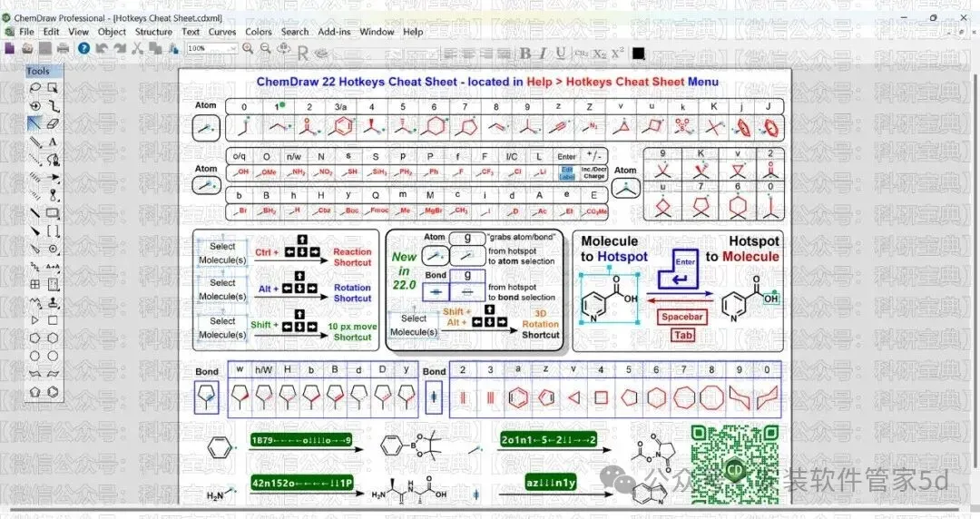The width and height of the screenshot is (980, 519).
Task: Select the Bold Bond tool
Action: pos(35,214)
